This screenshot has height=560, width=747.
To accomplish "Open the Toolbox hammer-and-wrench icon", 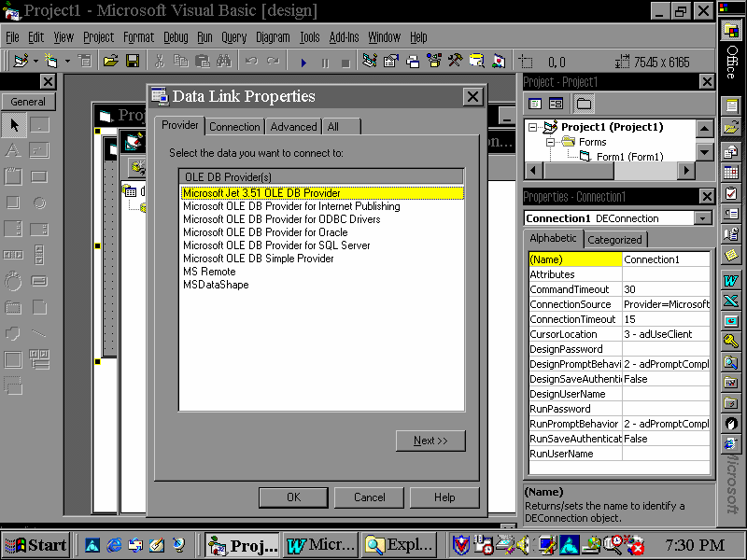I will pos(456,61).
